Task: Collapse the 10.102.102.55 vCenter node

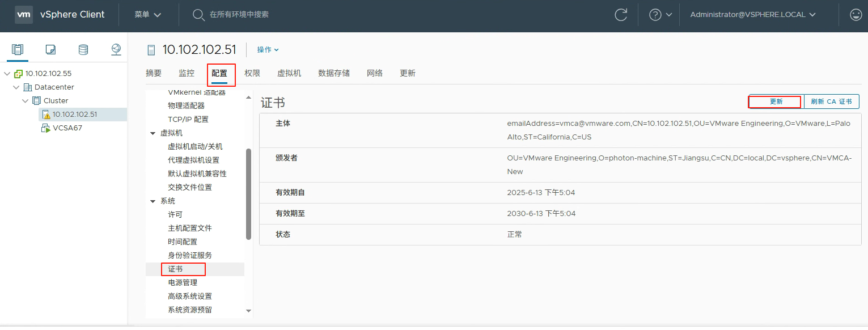Action: pyautogui.click(x=7, y=74)
